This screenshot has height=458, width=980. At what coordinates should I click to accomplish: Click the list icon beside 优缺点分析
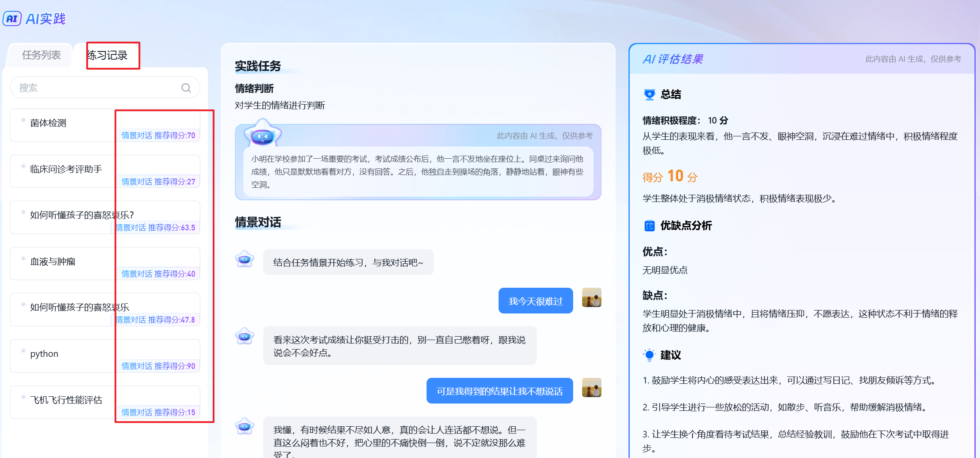pyautogui.click(x=649, y=226)
